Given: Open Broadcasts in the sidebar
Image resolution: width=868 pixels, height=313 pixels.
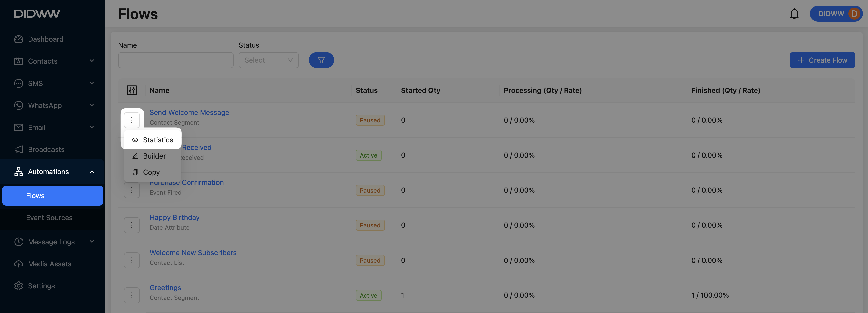Looking at the screenshot, I should click(46, 149).
